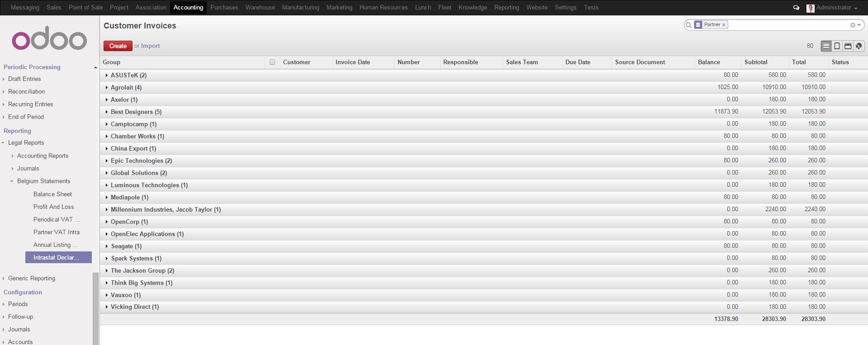
Task: Open advanced search options arrow
Action: [859, 25]
